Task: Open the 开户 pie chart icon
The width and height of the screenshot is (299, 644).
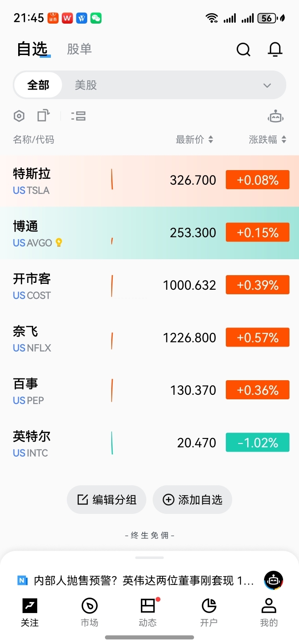Action: click(209, 606)
